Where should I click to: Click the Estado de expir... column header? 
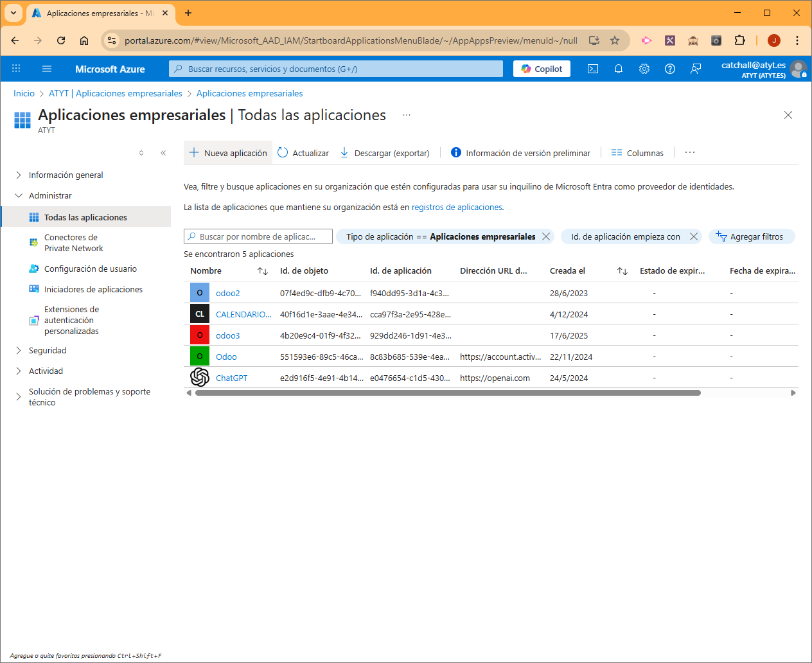click(672, 271)
